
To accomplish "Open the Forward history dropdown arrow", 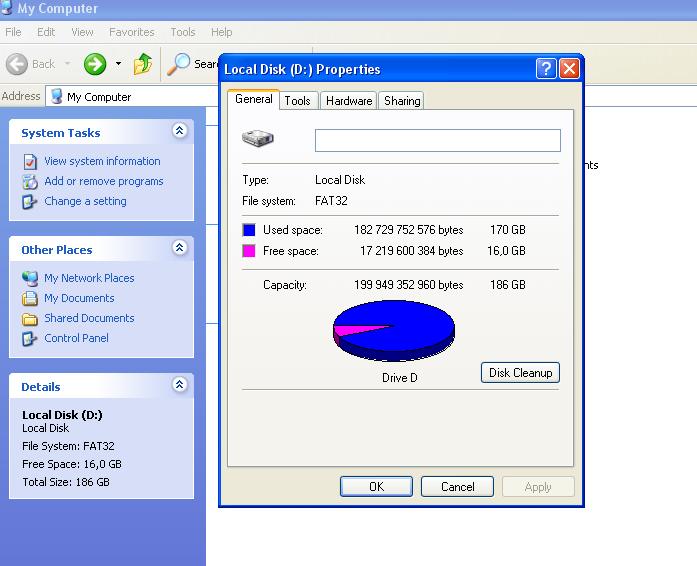I will (x=118, y=64).
